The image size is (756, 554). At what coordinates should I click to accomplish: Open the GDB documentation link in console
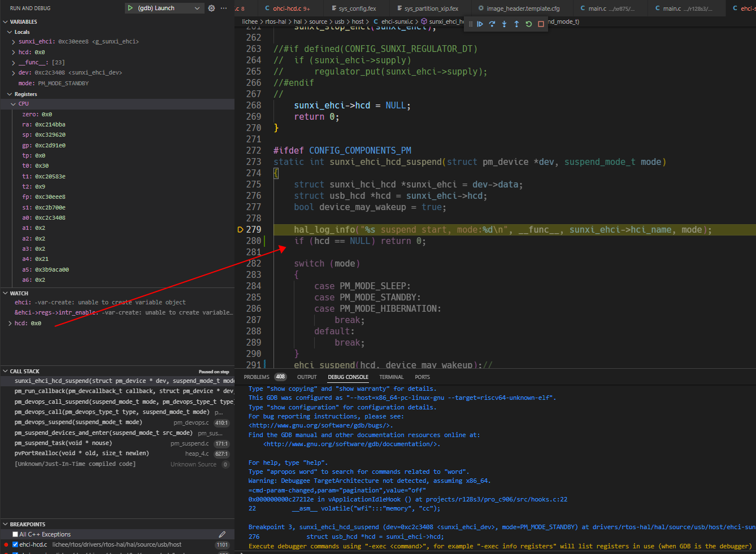[x=350, y=444]
